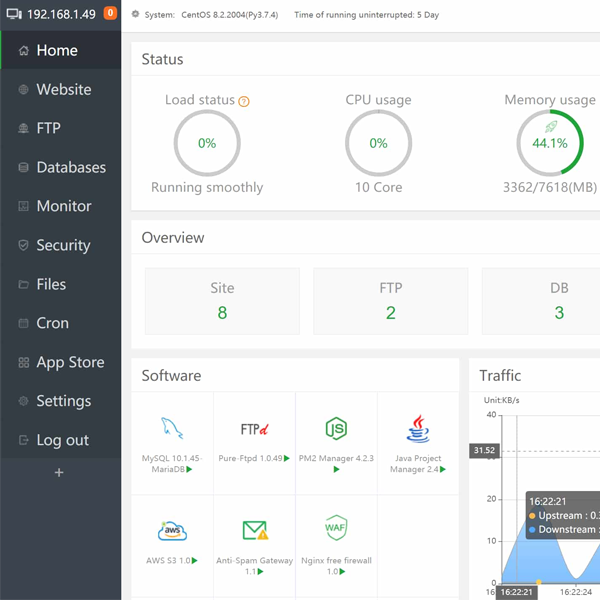Open the DB count card showing 3
Image resolution: width=600 pixels, height=600 pixels.
(x=541, y=301)
